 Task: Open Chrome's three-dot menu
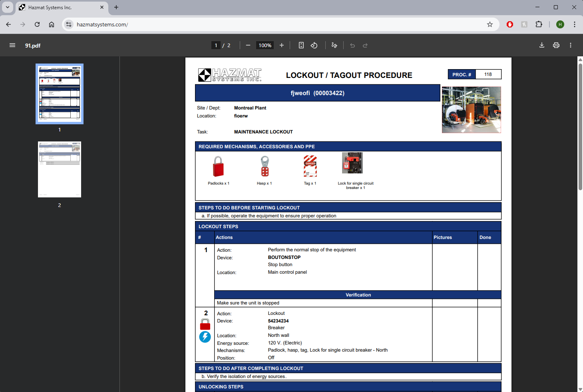coord(575,24)
